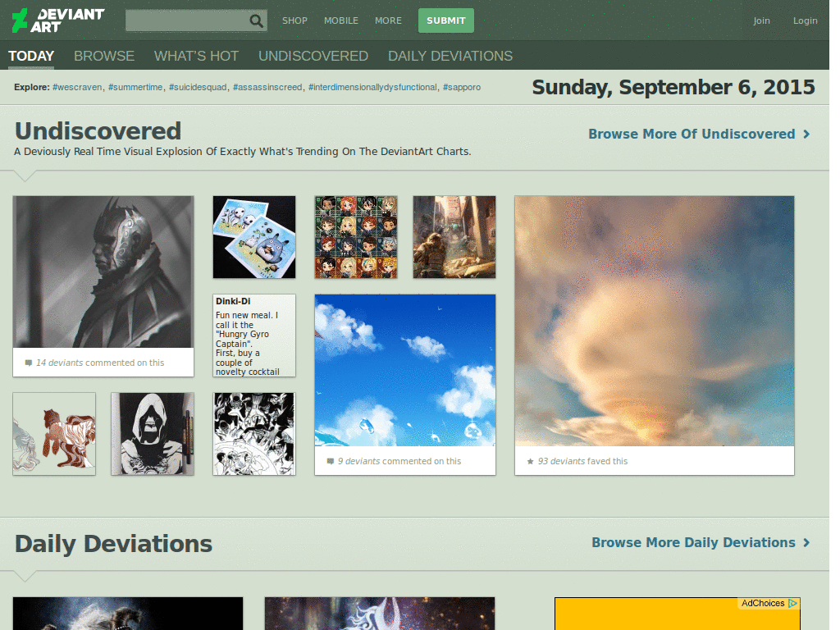Open the hooded figure ink drawing thumbnail
This screenshot has height=630, width=840.
(x=153, y=434)
